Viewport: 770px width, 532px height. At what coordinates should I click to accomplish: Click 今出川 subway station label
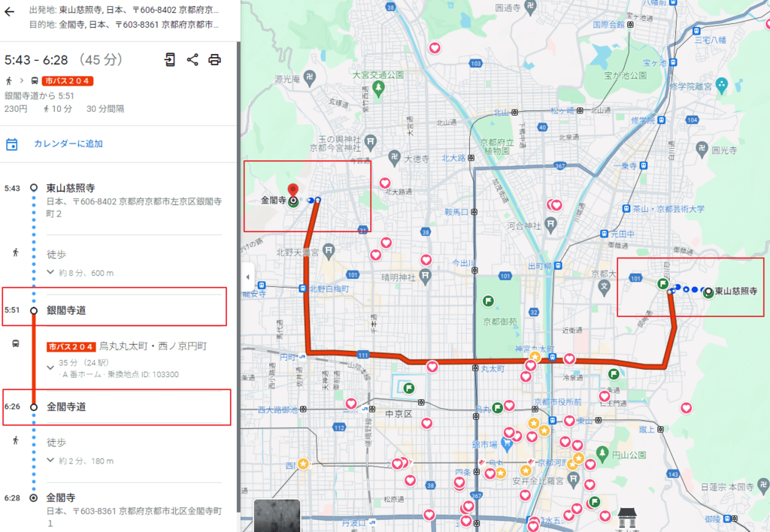pos(462,263)
